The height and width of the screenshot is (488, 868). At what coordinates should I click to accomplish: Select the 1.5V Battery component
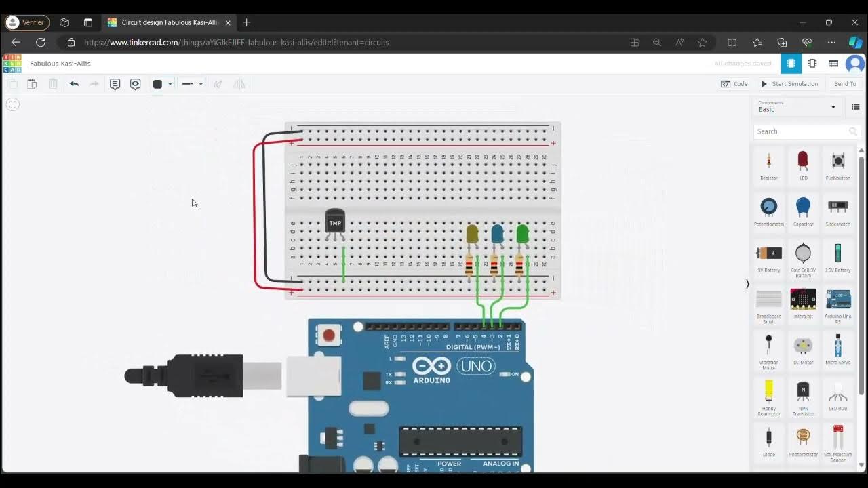click(x=838, y=258)
